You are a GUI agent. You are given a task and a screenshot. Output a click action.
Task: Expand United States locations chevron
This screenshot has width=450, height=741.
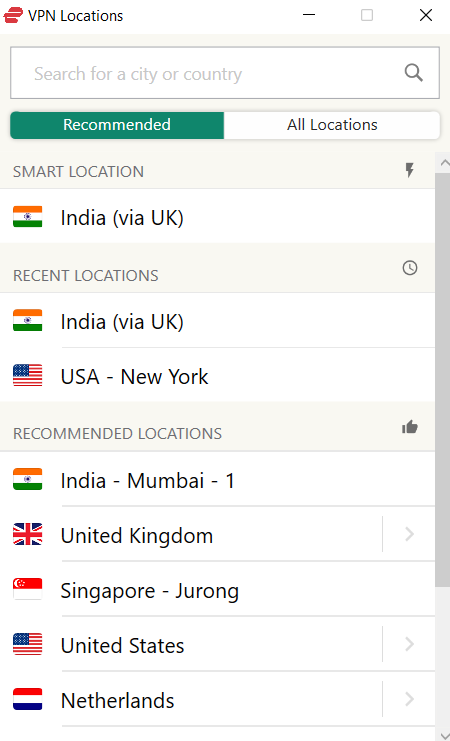409,644
